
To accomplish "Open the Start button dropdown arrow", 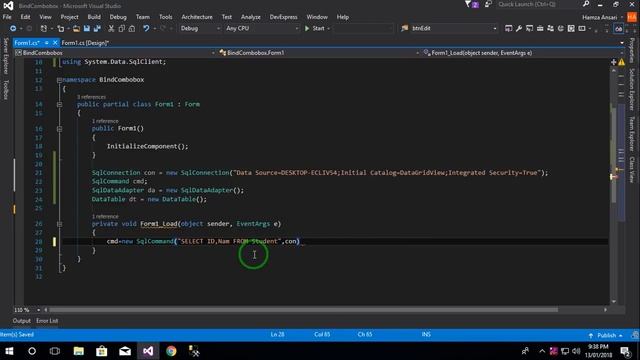I will pos(329,29).
